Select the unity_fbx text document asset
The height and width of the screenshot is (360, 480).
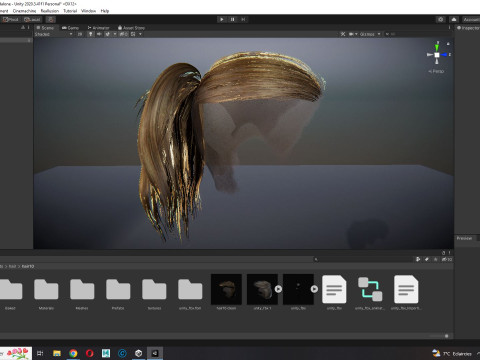(334, 289)
